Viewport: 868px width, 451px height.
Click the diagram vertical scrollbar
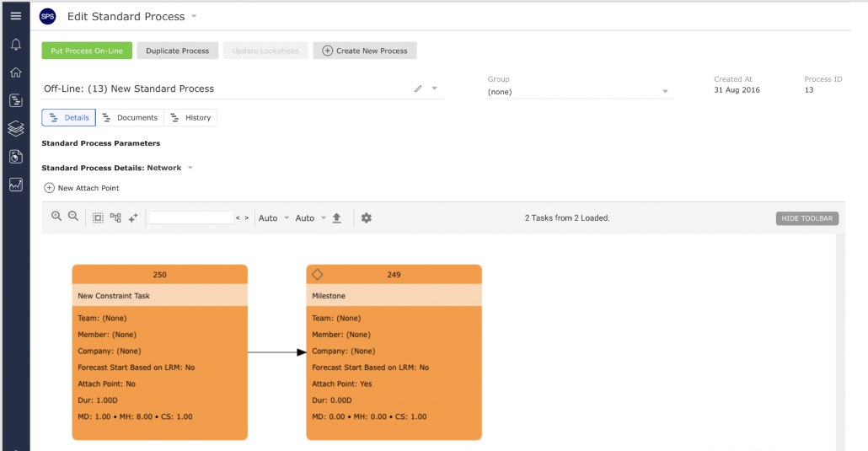pos(840,342)
